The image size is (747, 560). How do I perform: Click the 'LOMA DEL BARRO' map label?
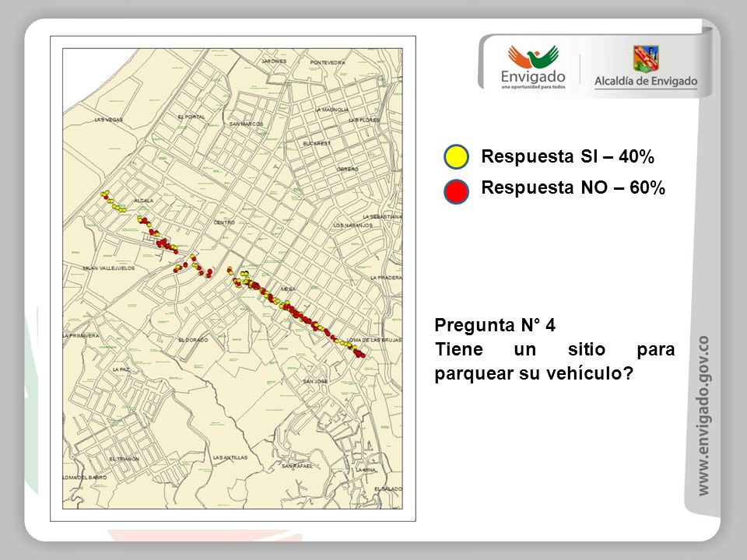(x=85, y=477)
